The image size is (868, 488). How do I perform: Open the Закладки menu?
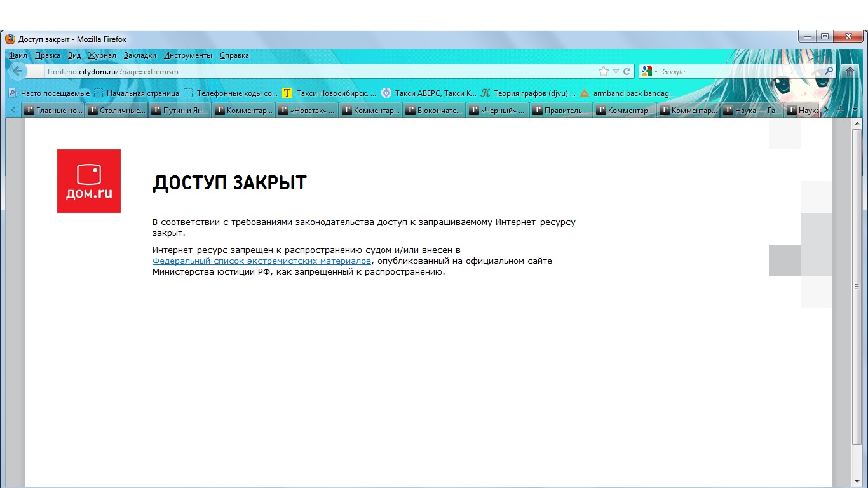(140, 55)
